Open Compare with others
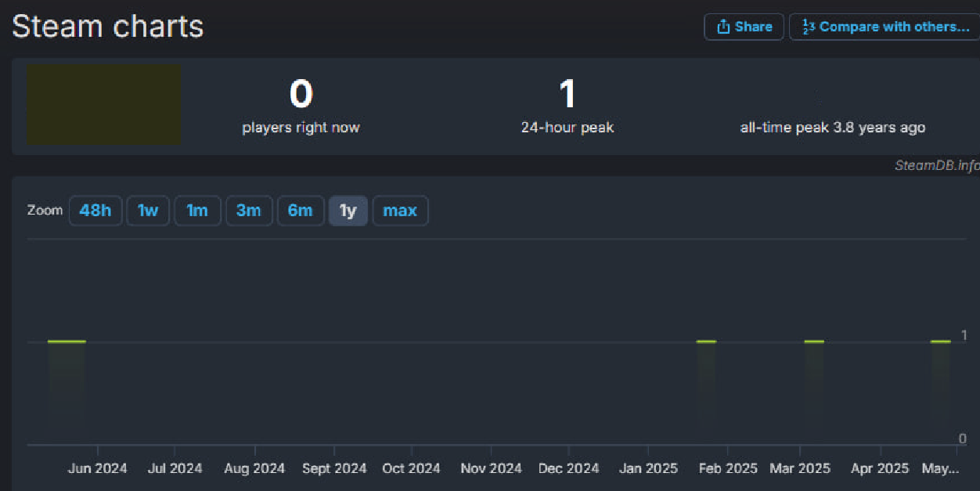The width and height of the screenshot is (980, 491). [885, 27]
